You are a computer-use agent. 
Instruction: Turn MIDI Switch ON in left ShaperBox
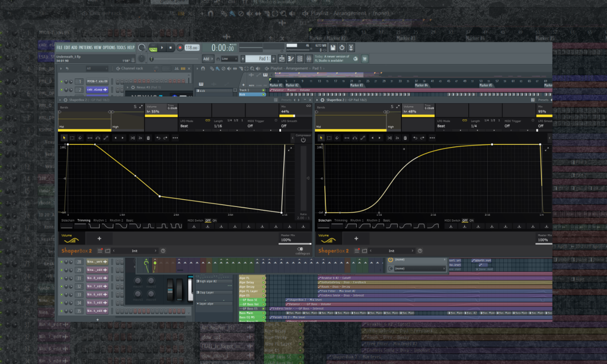(x=215, y=221)
